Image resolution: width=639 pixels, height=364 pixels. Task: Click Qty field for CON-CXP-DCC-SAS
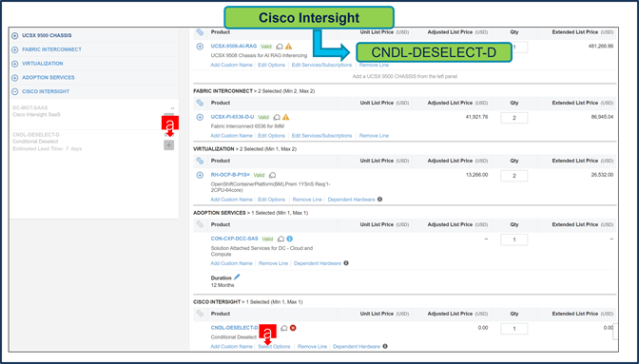pyautogui.click(x=513, y=239)
